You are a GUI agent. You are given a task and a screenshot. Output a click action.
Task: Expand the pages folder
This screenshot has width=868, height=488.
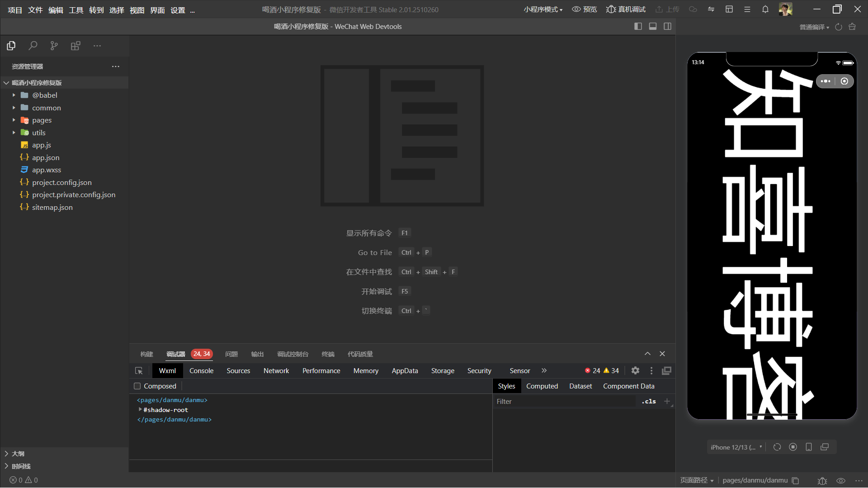tap(42, 120)
